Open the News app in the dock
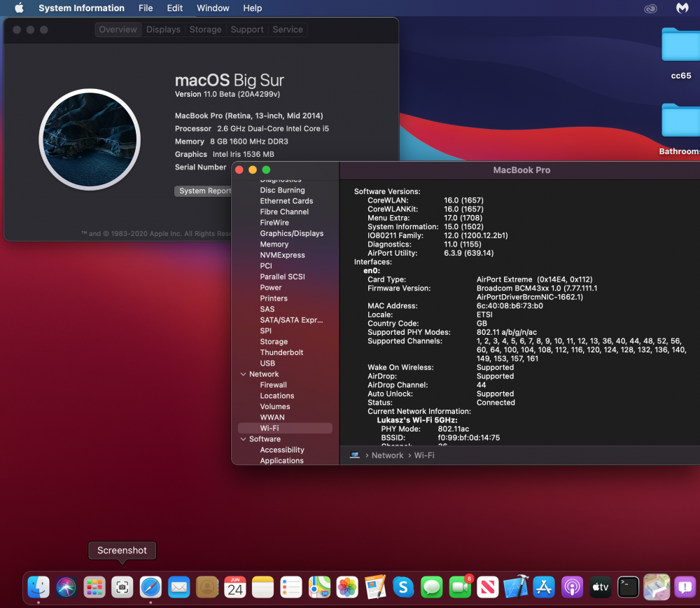 pos(487,587)
